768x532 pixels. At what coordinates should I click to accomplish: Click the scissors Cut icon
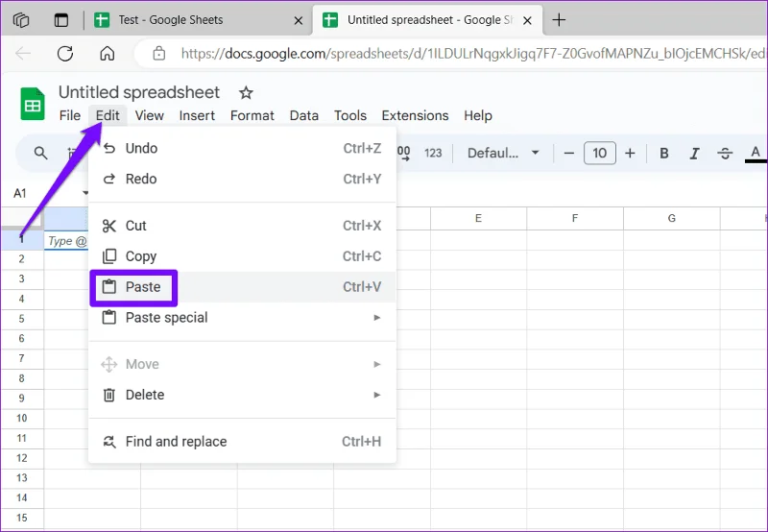(109, 226)
